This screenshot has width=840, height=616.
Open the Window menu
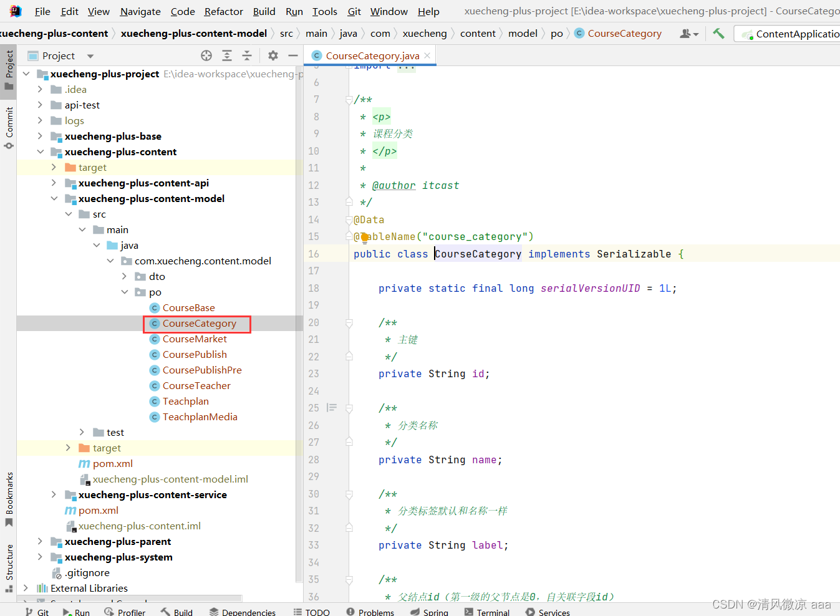[x=389, y=11]
